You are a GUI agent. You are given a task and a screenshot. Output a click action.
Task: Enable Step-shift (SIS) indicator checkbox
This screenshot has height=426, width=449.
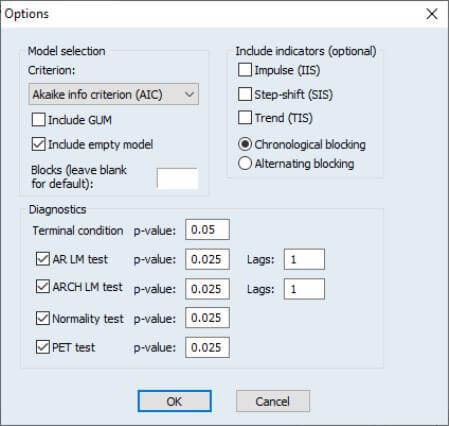pos(245,94)
